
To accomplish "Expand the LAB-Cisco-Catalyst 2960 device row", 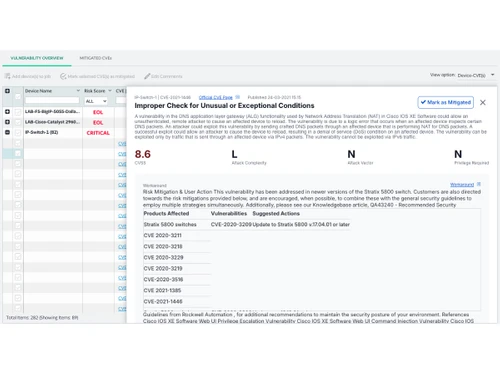I will [x=7, y=122].
